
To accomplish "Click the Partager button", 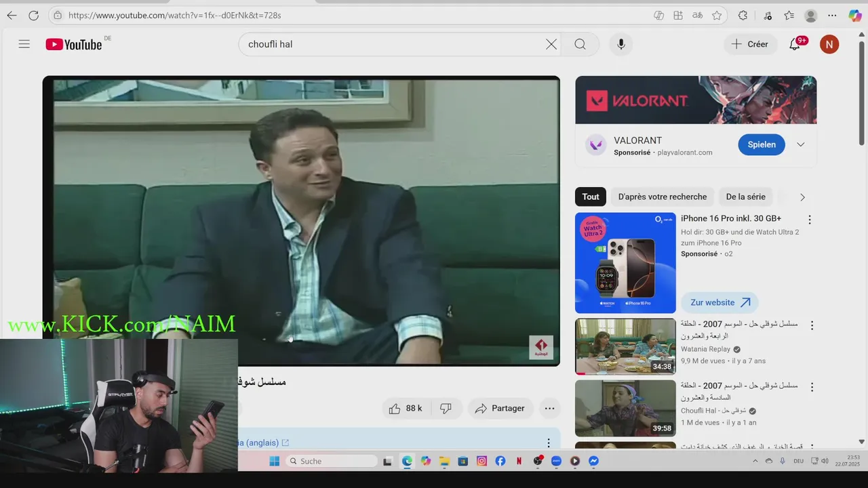I will (x=500, y=408).
